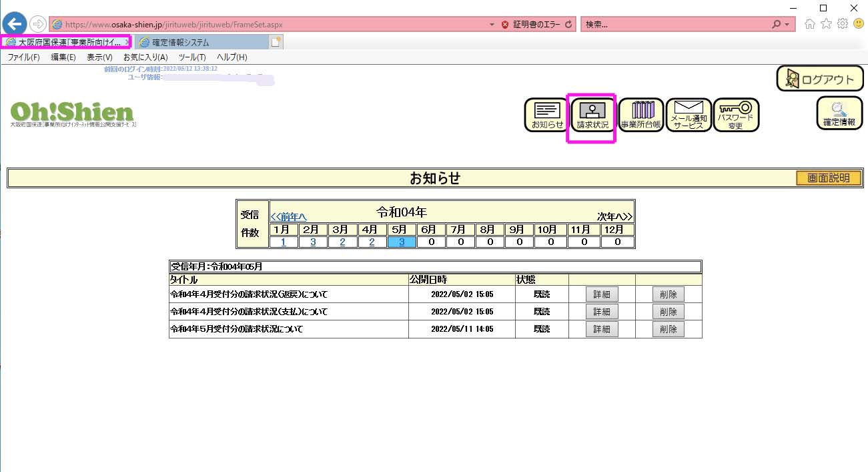Go to next year via 次年へ>>

[x=614, y=216]
